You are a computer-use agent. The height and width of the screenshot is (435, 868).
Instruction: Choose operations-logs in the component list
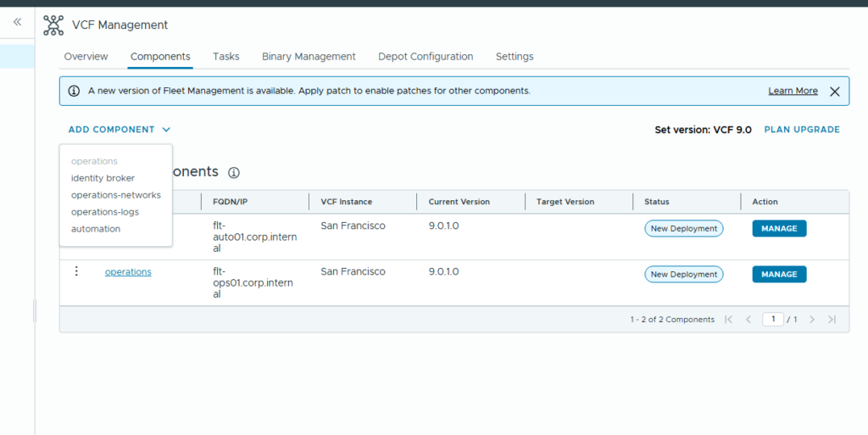pyautogui.click(x=105, y=212)
